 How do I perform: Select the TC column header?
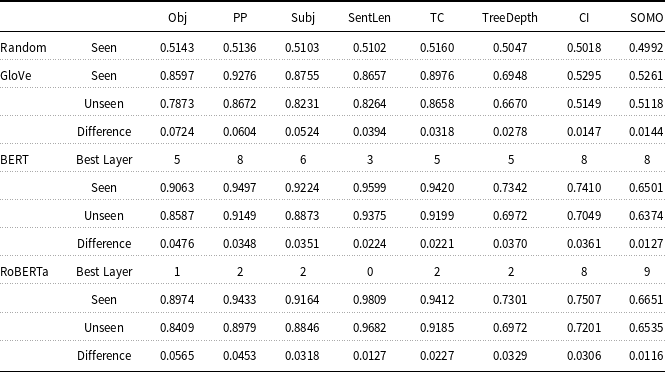pyautogui.click(x=437, y=18)
